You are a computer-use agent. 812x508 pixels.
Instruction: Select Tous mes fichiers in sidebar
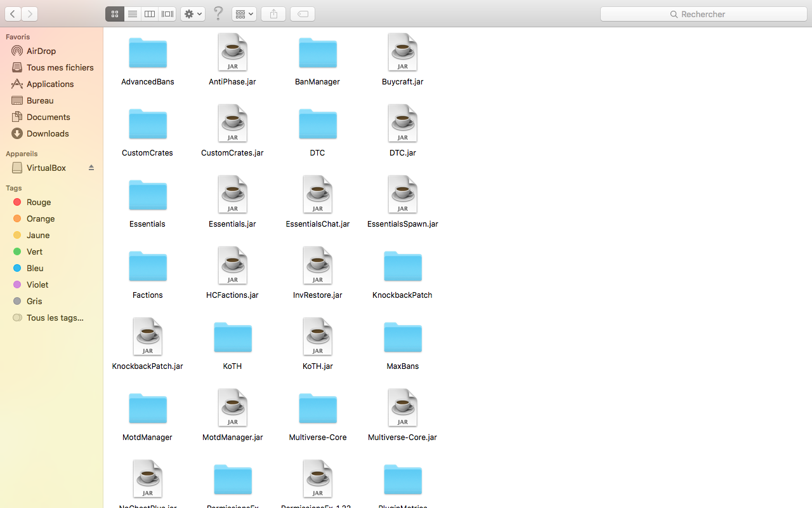coord(51,67)
